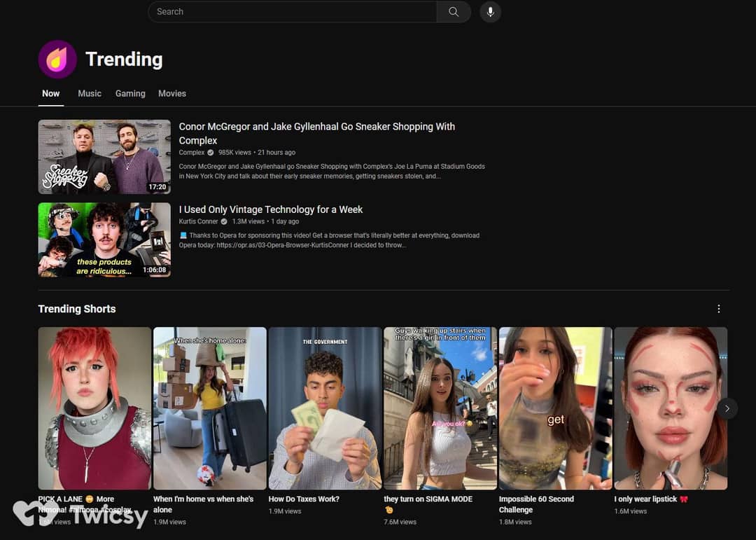756x540 pixels.
Task: Click 'When I'm home vs when she's alone' title
Action: [204, 504]
